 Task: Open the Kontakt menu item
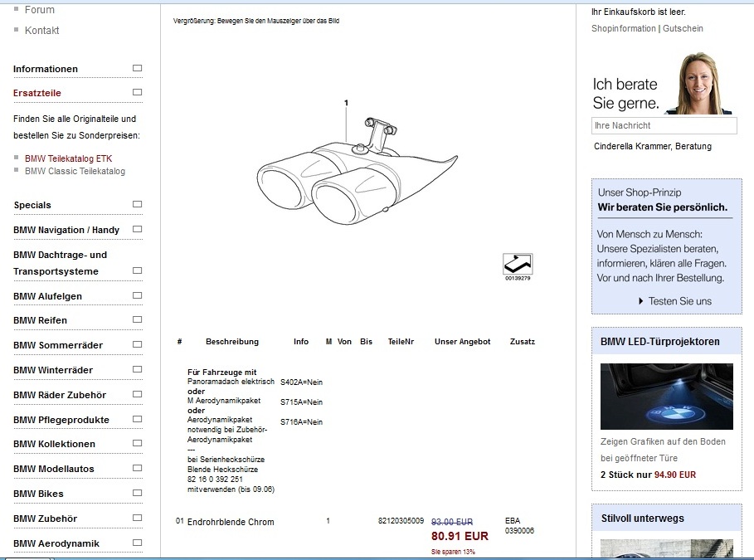click(x=41, y=31)
